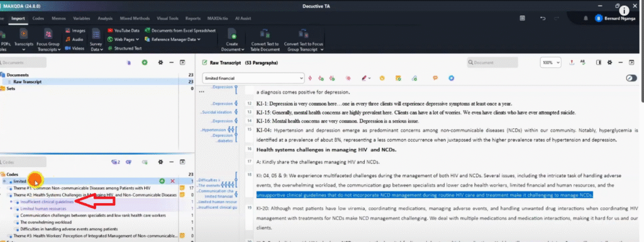
Task: Open Convert Text to Focus Group Transcript
Action: coord(304,40)
